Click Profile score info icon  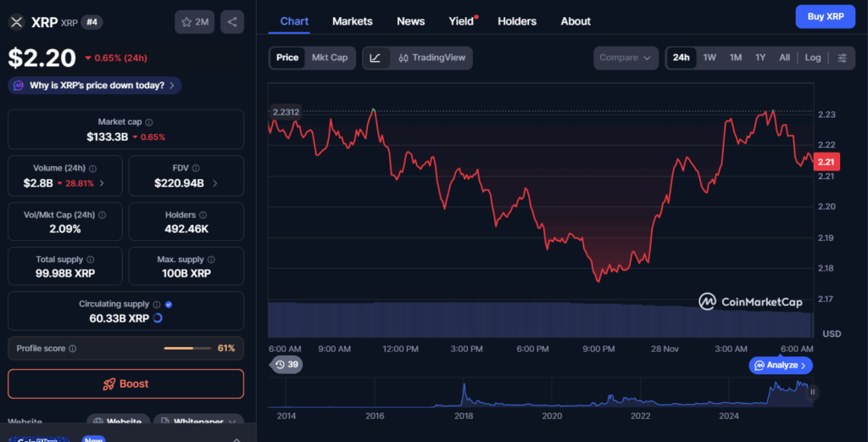coord(73,349)
